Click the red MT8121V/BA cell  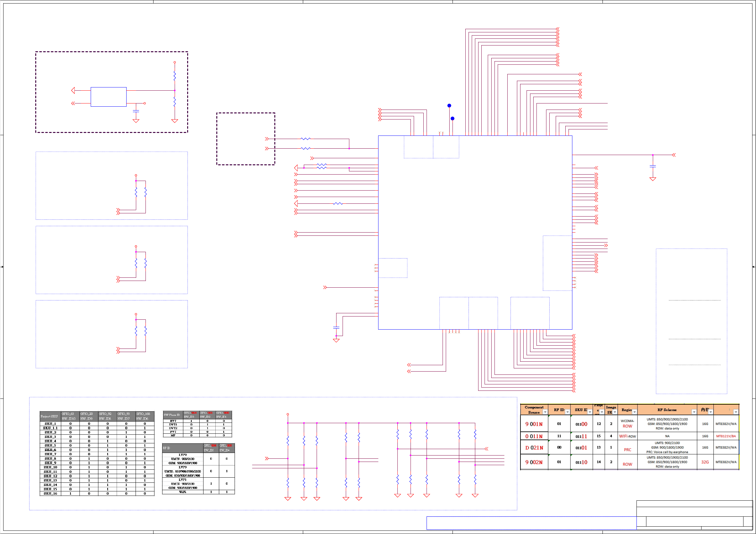pos(726,436)
